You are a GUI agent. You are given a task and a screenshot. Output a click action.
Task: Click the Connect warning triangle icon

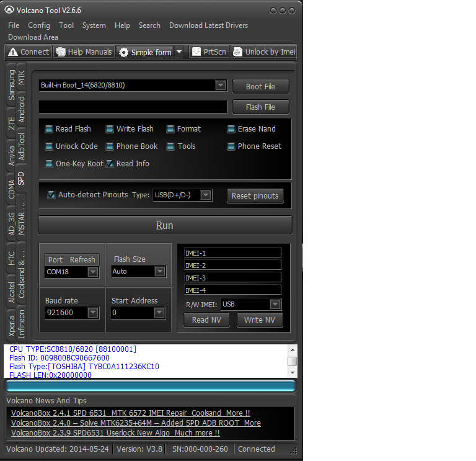coord(13,52)
